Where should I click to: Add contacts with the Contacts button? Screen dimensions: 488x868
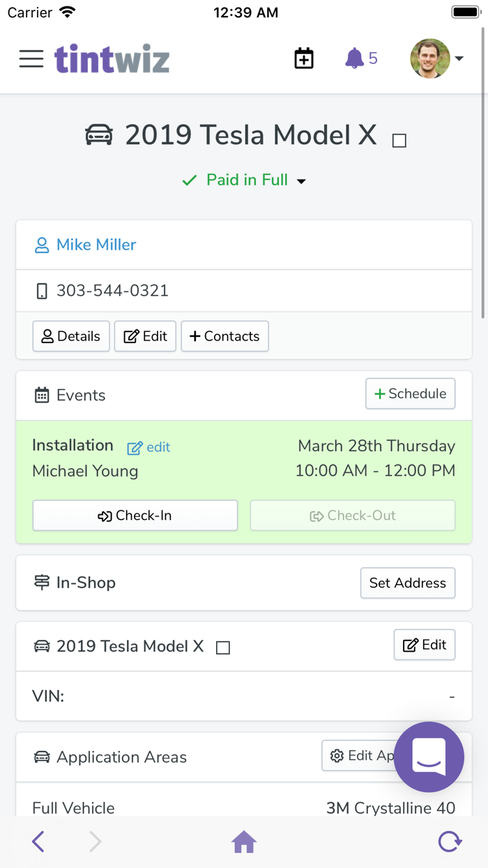pos(224,336)
